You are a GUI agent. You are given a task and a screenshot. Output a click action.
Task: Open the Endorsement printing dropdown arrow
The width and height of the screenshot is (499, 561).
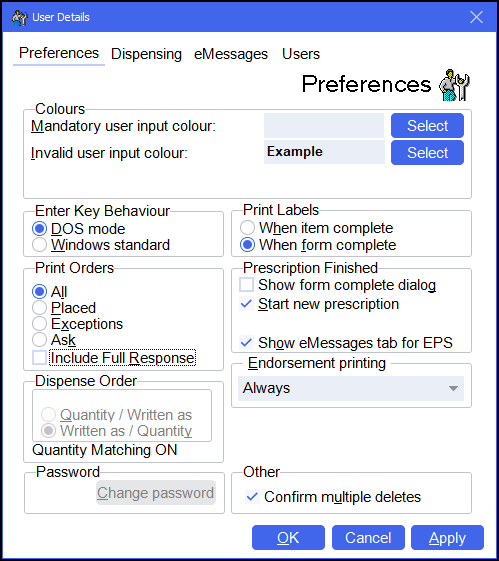453,389
